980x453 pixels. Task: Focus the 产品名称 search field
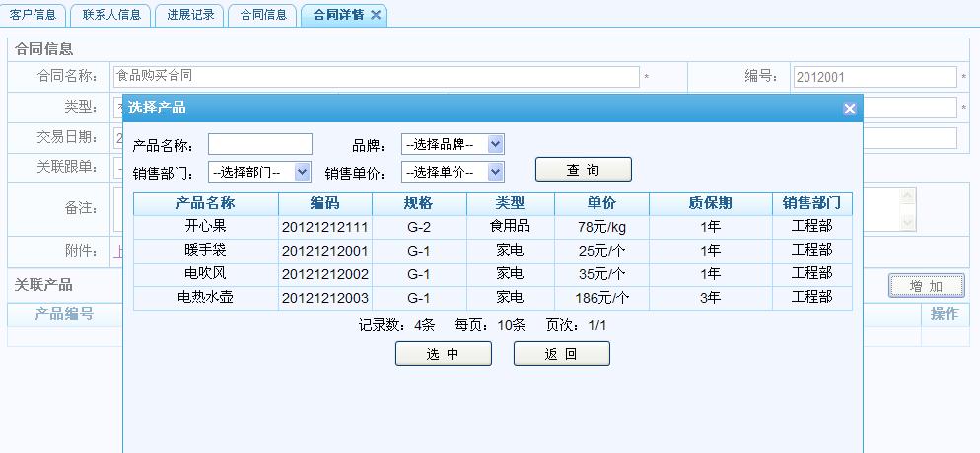click(x=259, y=144)
